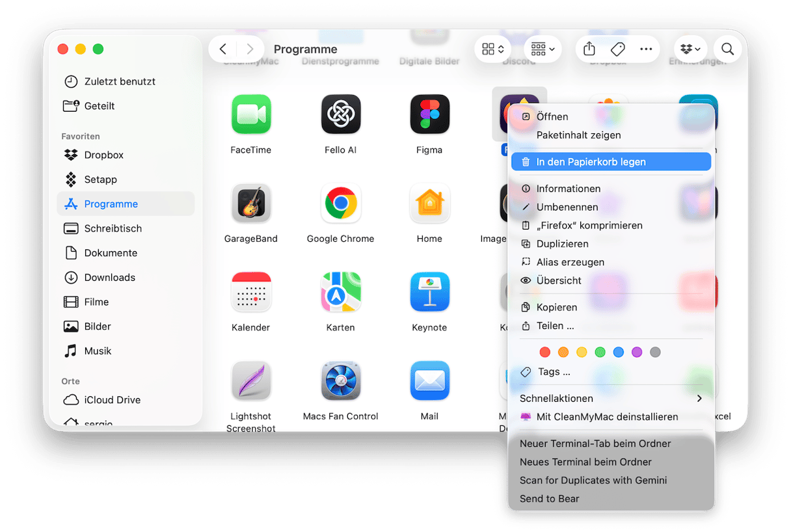Click the search magnifier icon
The image size is (791, 532).
pos(728,49)
